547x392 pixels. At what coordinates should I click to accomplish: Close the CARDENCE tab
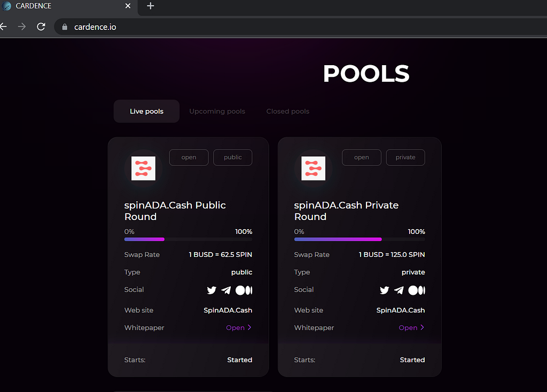coord(128,6)
